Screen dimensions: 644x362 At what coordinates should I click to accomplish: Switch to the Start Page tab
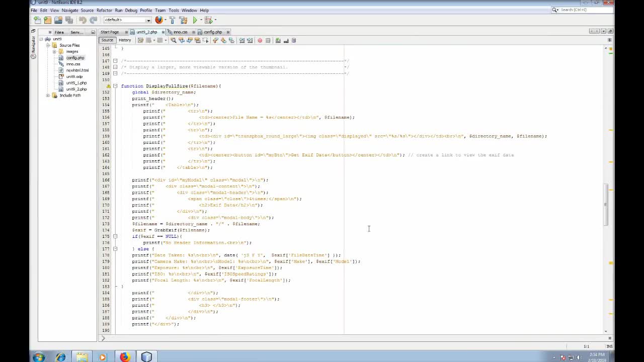coord(110,32)
